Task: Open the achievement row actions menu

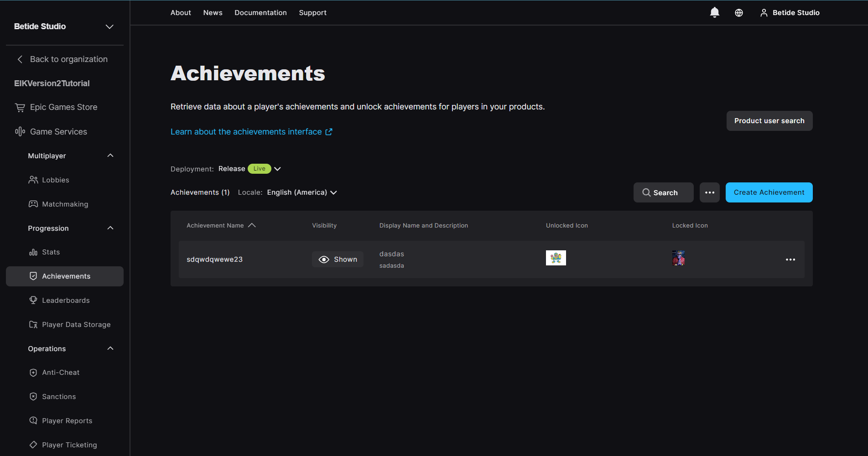Action: (790, 259)
